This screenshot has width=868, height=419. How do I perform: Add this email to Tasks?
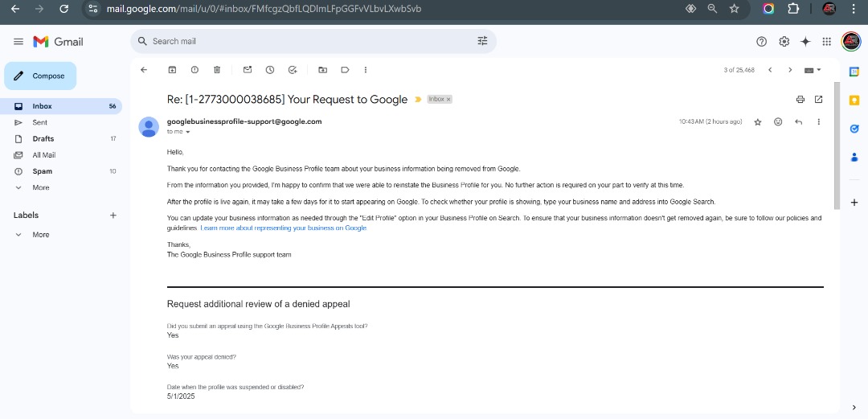(293, 70)
